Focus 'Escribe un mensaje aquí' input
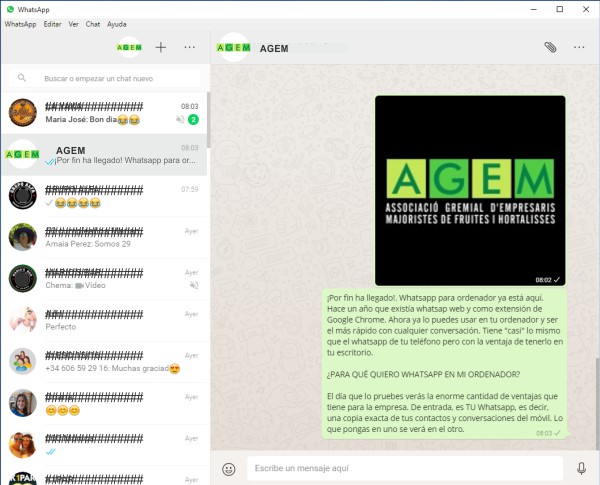The height and width of the screenshot is (485, 600). click(x=405, y=468)
